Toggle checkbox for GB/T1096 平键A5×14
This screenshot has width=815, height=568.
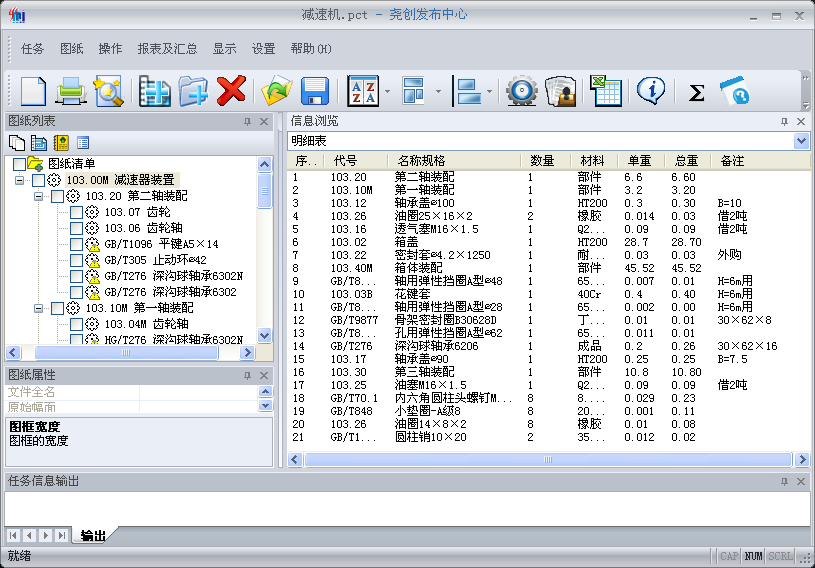(77, 244)
